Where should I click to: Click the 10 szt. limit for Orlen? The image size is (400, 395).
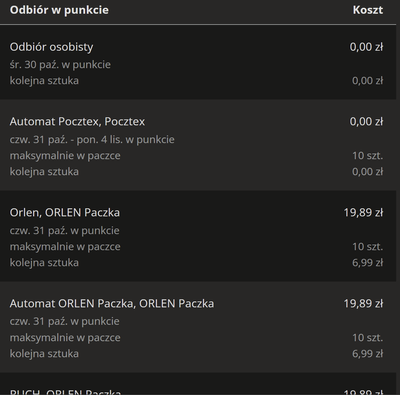pos(367,247)
